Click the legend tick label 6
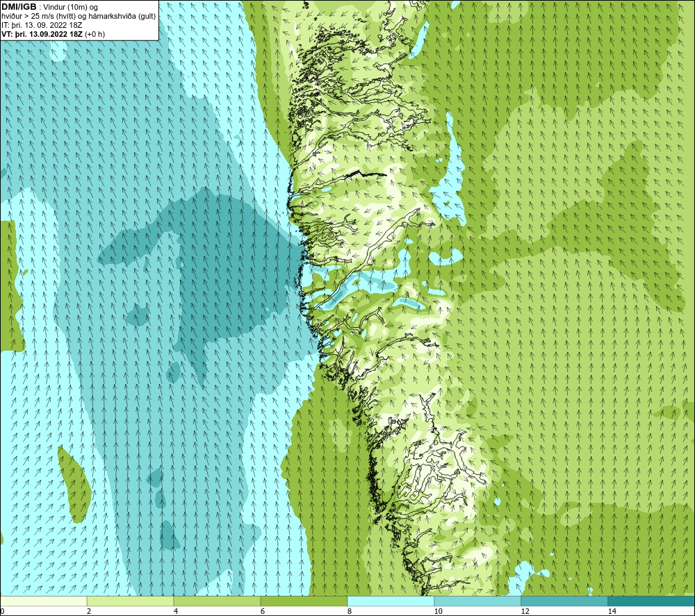The image size is (695, 616). 263,611
